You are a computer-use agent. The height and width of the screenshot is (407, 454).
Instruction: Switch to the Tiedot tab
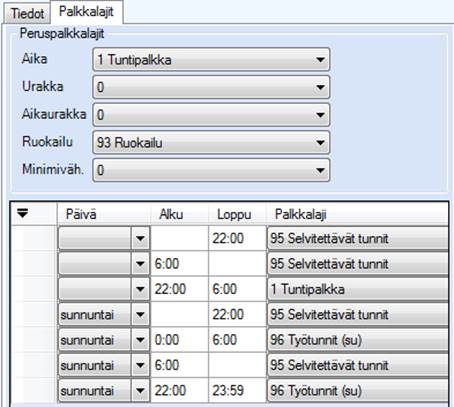pyautogui.click(x=27, y=14)
